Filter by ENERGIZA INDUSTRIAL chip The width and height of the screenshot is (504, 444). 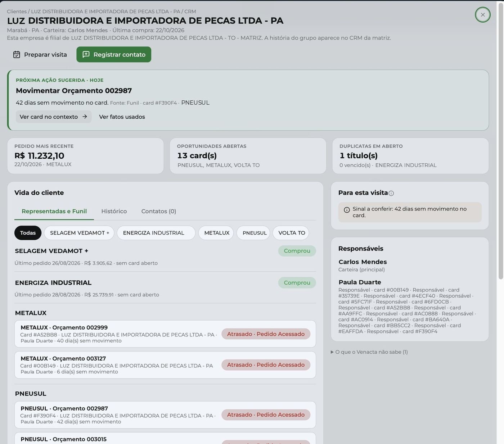click(x=156, y=233)
